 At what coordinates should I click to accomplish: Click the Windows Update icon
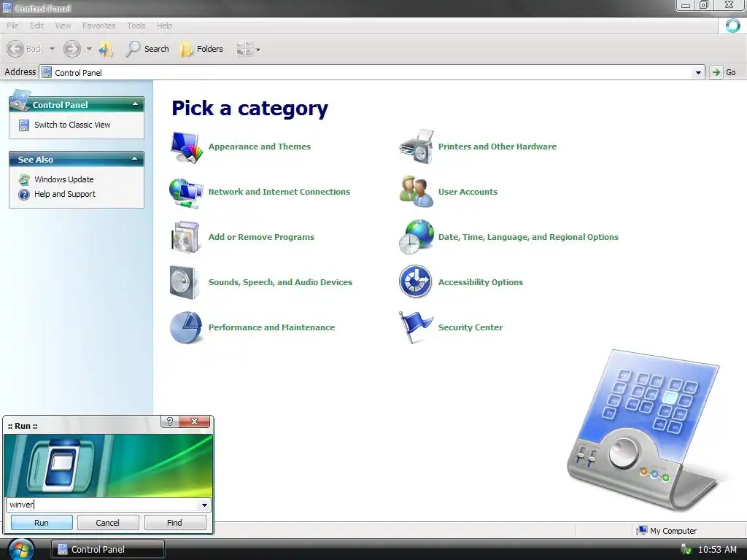tap(24, 179)
